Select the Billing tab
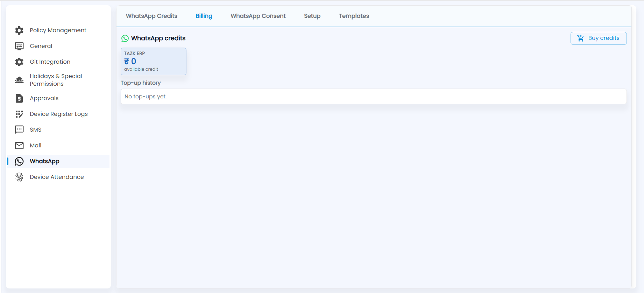This screenshot has height=293, width=644. pos(204,16)
